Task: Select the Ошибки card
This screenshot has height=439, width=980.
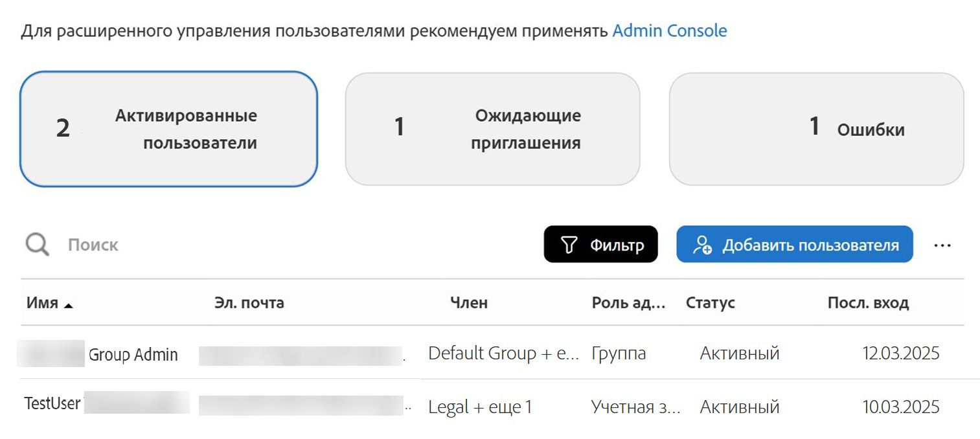Action: coord(816,129)
